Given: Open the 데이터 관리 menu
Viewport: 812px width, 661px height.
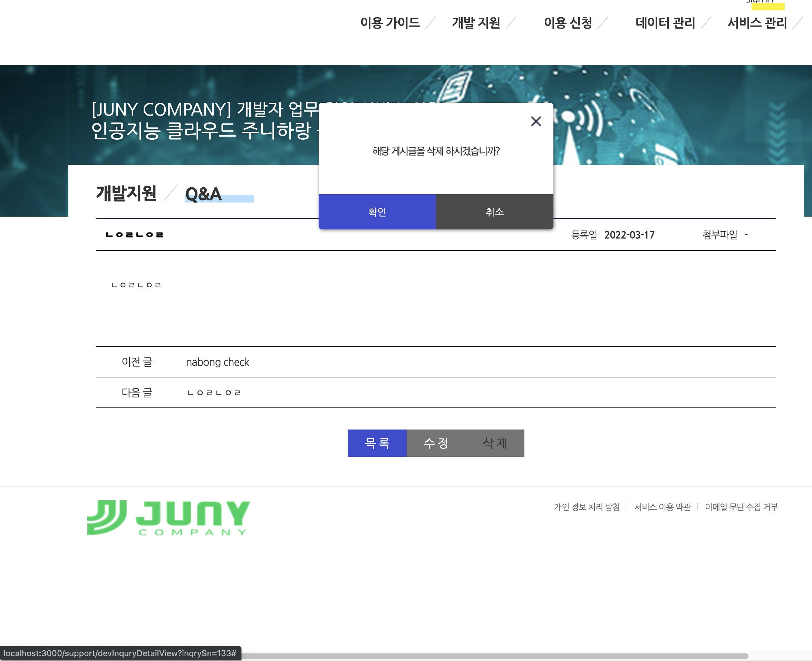Looking at the screenshot, I should [665, 23].
